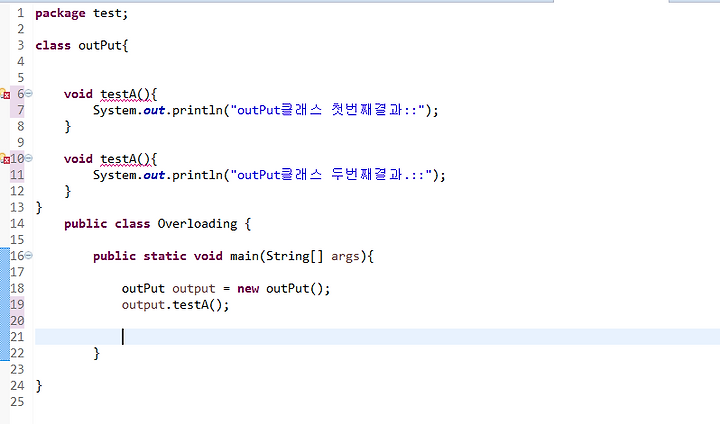This screenshot has height=424, width=720.
Task: Click 'output.testA();' statement
Action: coord(175,305)
